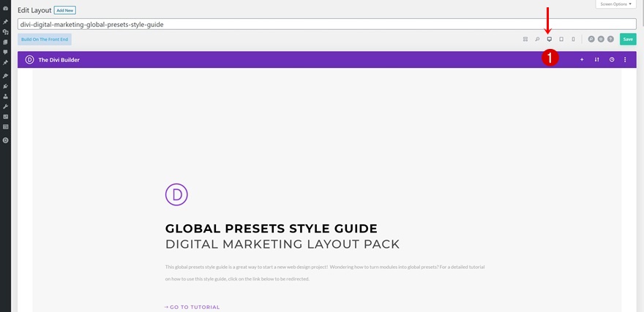This screenshot has height=312, width=644.
Task: Click the style guide description paragraph
Action: [x=325, y=273]
